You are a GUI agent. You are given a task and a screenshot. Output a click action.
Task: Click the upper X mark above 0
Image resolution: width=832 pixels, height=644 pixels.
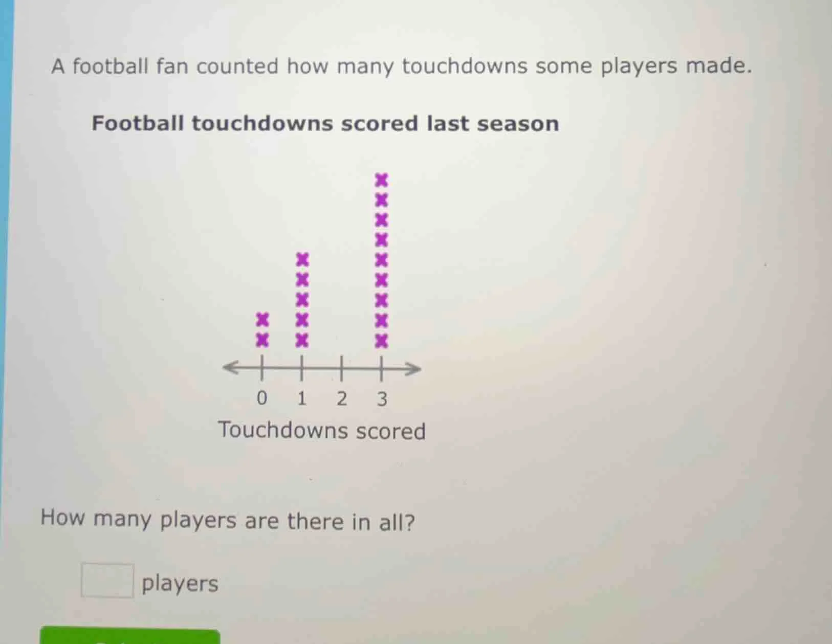coord(263,320)
